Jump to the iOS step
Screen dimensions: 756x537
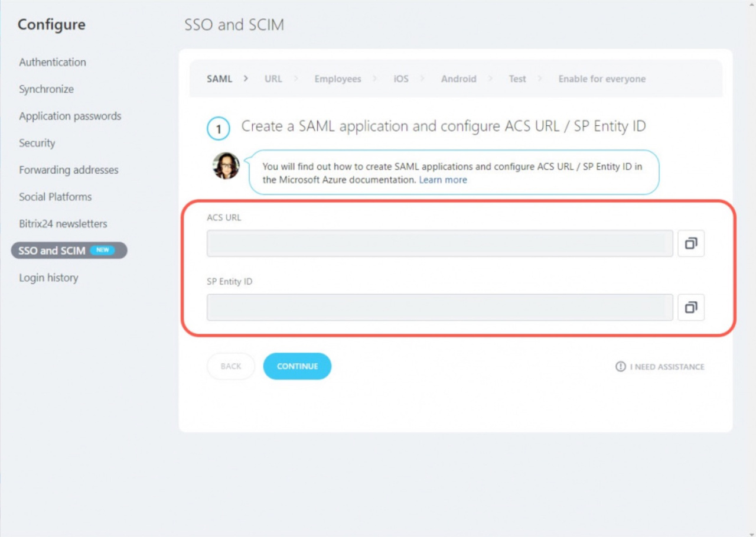tap(401, 79)
